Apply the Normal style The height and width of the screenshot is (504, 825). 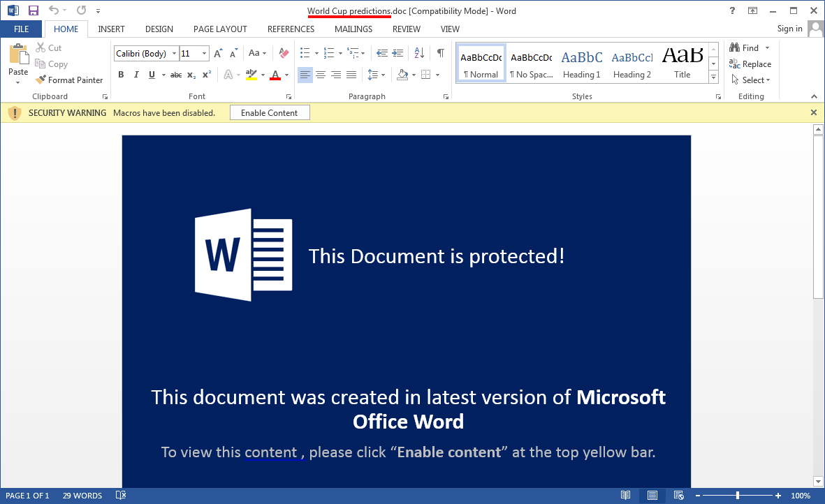point(481,63)
